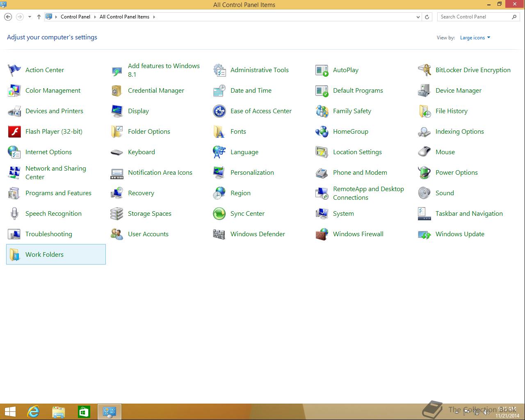Open the Language link
525x420 pixels.
[x=244, y=152]
